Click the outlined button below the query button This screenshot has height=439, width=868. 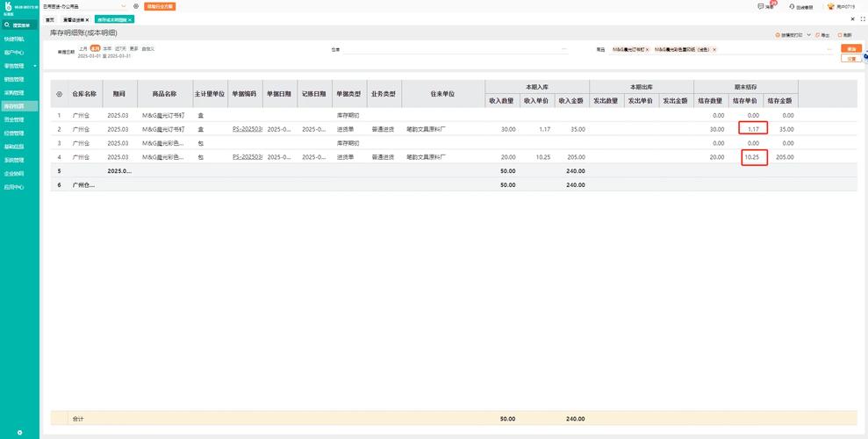(850, 58)
